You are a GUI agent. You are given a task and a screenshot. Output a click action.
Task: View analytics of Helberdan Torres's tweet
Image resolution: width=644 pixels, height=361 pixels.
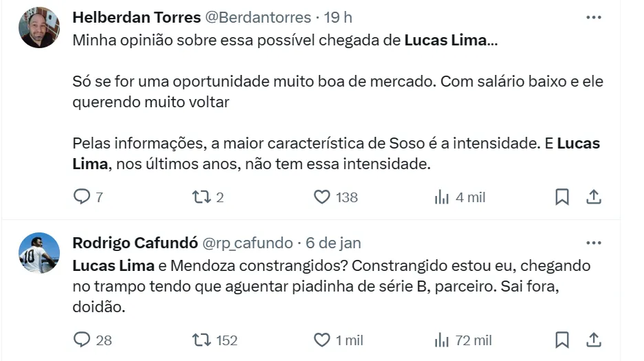442,197
